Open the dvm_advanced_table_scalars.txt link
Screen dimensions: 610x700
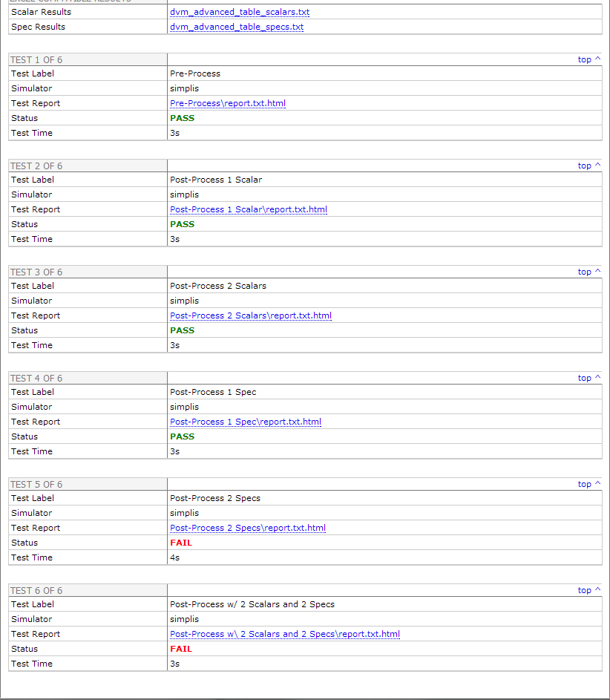tap(239, 13)
